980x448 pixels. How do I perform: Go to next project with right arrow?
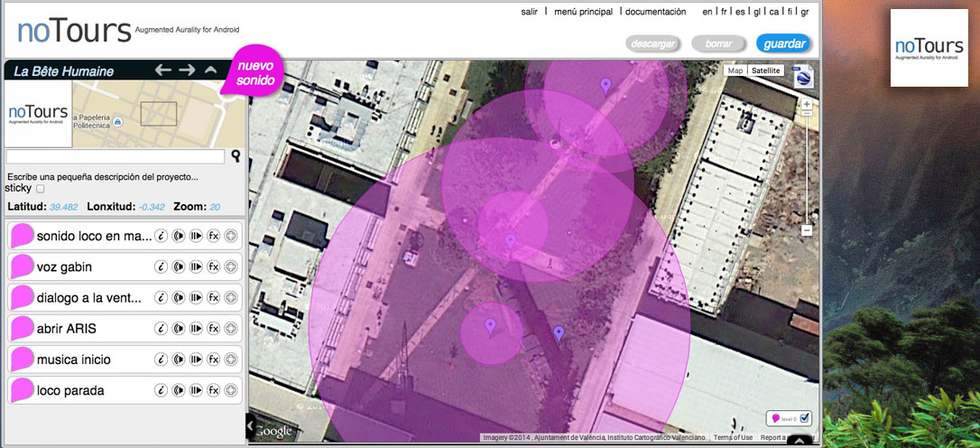click(x=187, y=70)
